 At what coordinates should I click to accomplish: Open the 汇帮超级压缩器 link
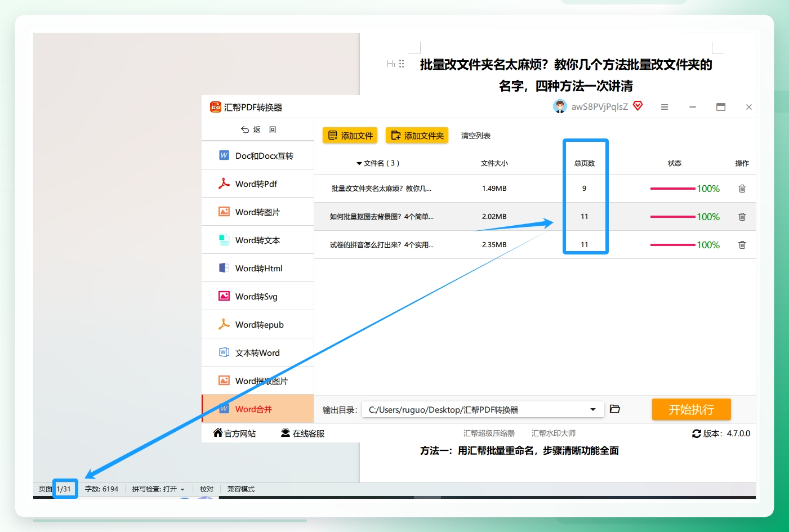[x=489, y=433]
